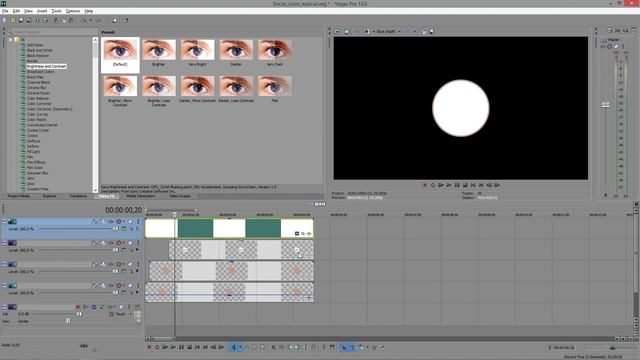This screenshot has height=360, width=640.
Task: Switch to the Transitions tab
Action: pyautogui.click(x=78, y=196)
